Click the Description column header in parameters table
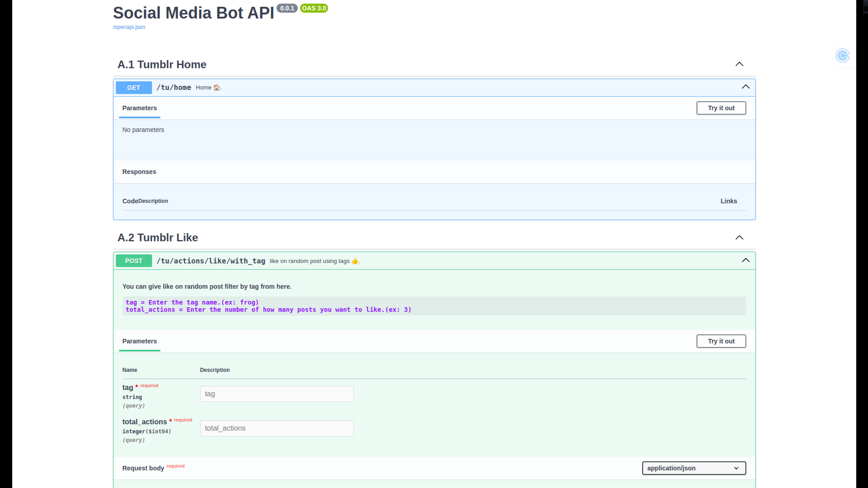This screenshot has width=868, height=488. coord(215,370)
